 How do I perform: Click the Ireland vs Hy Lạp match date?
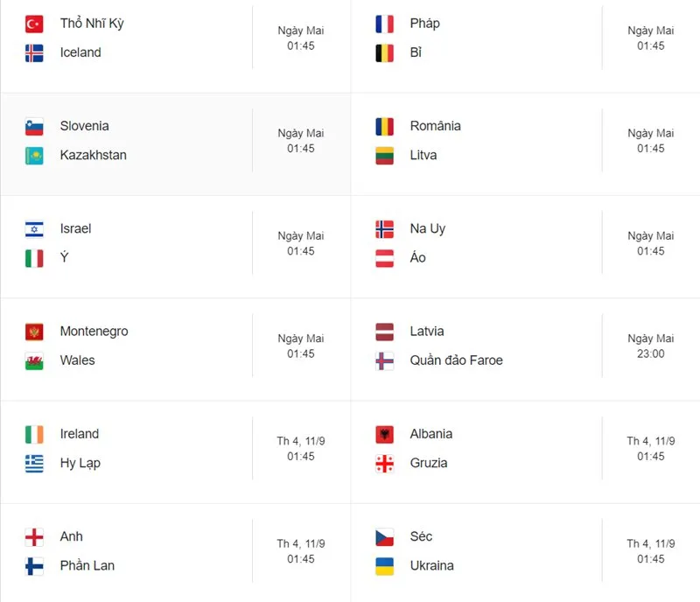(301, 441)
